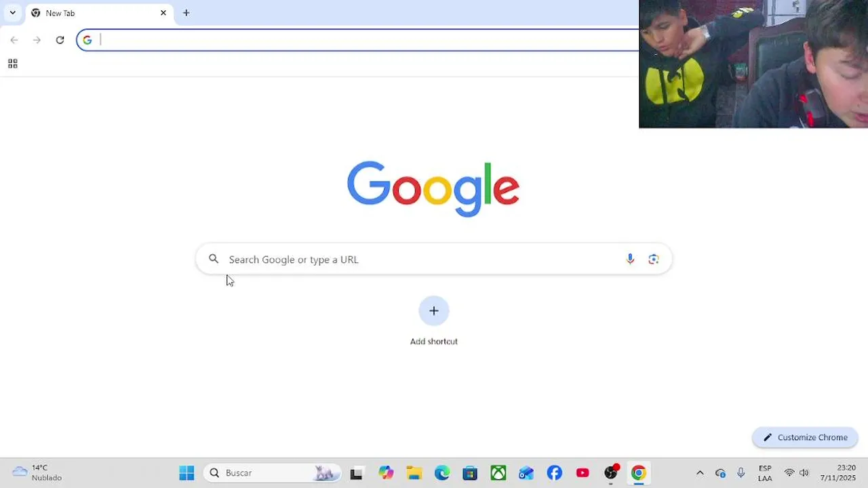
Task: Click the Google logo
Action: (433, 188)
